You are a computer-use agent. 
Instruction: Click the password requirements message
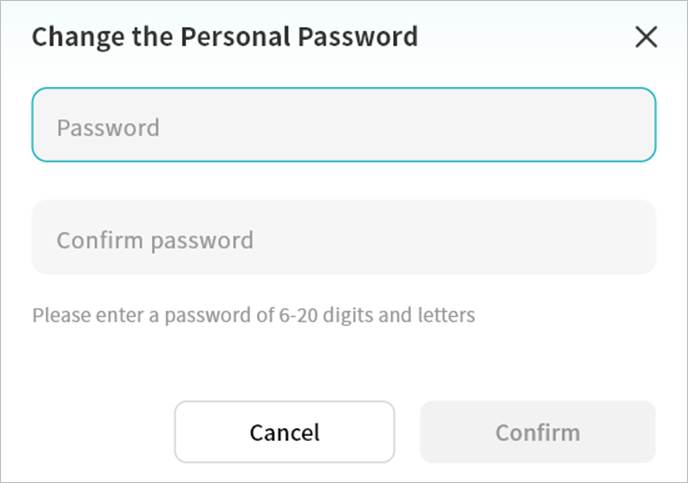point(253,316)
